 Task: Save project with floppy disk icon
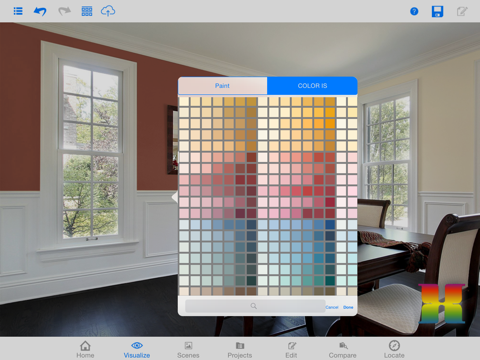(x=437, y=12)
